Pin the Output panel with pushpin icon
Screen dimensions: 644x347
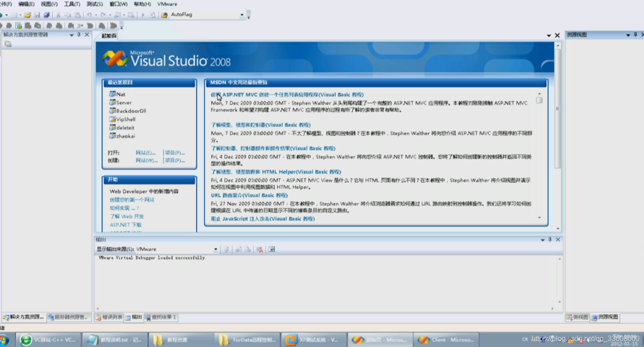(x=550, y=239)
